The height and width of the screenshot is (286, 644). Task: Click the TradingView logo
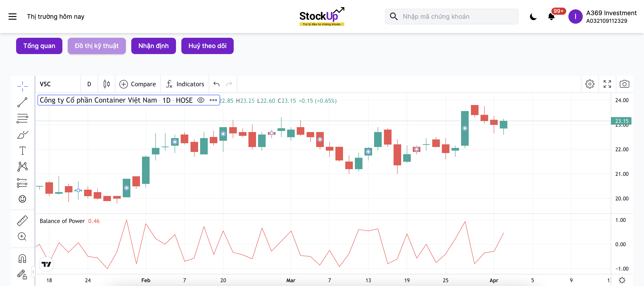click(46, 264)
